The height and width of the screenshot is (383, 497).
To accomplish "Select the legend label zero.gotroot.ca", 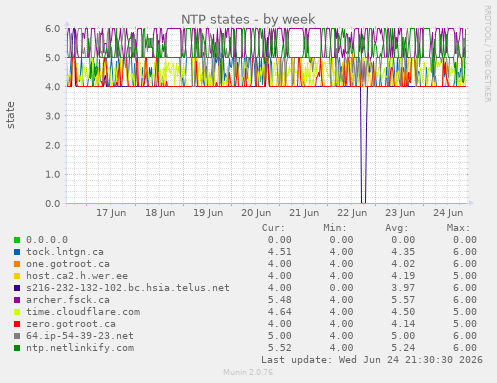I will [71, 324].
